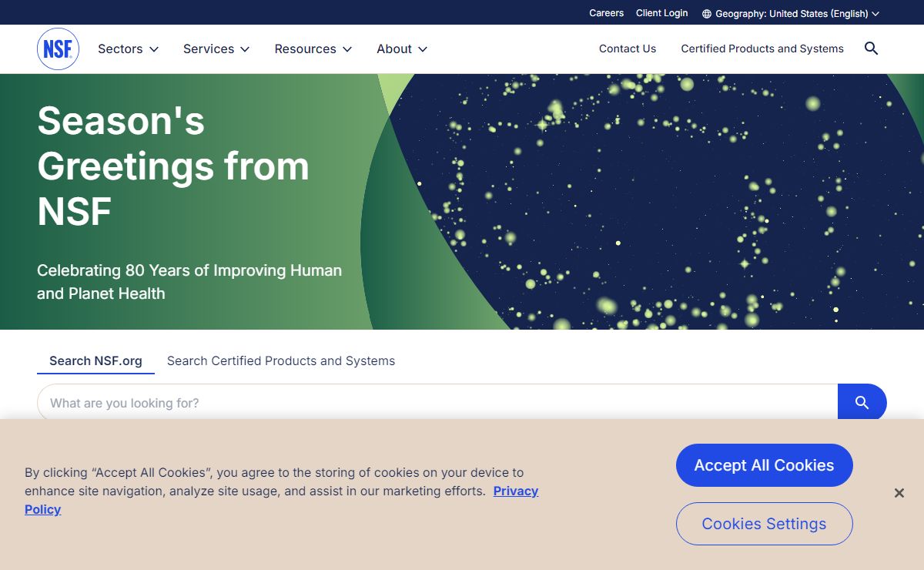This screenshot has height=570, width=924.
Task: Click the 'Season's Greetings from NSF' heading
Action: click(173, 166)
